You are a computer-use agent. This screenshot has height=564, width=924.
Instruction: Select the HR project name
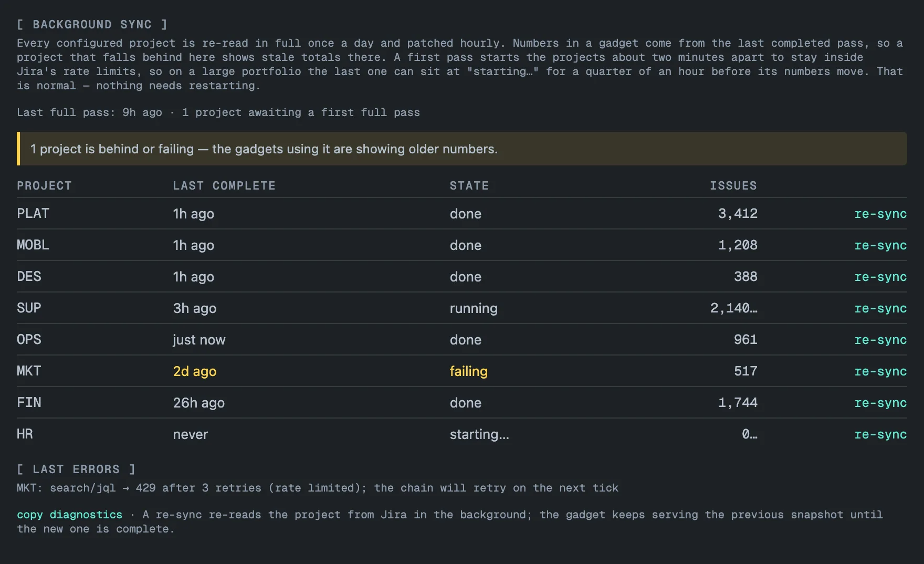(25, 434)
